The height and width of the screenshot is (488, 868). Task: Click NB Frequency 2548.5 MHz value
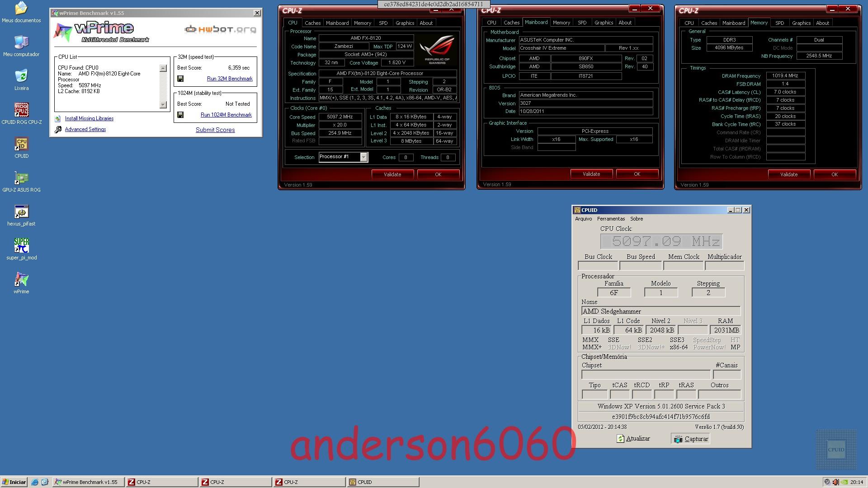pos(819,56)
